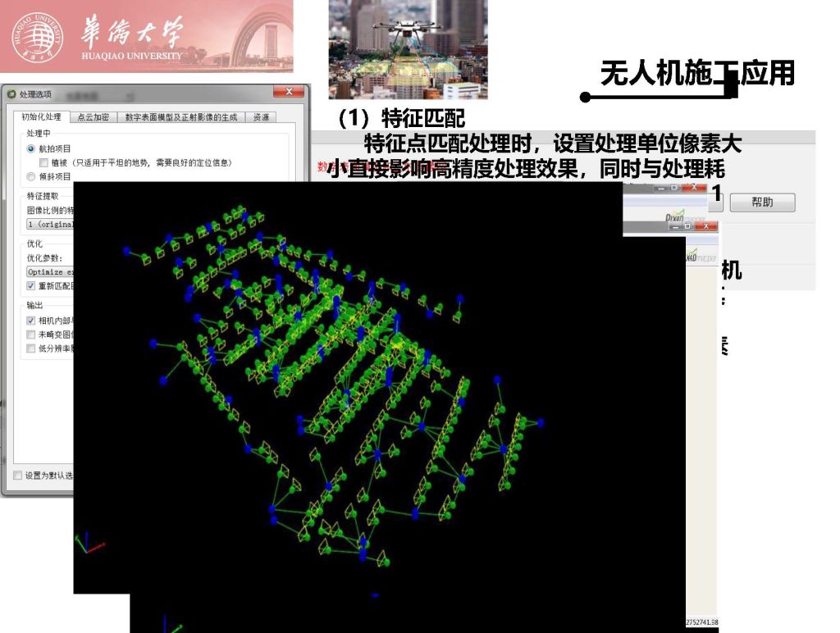Click the XYZ axis indicator in 3D view
Image resolution: width=840 pixels, height=633 pixels.
click(89, 544)
